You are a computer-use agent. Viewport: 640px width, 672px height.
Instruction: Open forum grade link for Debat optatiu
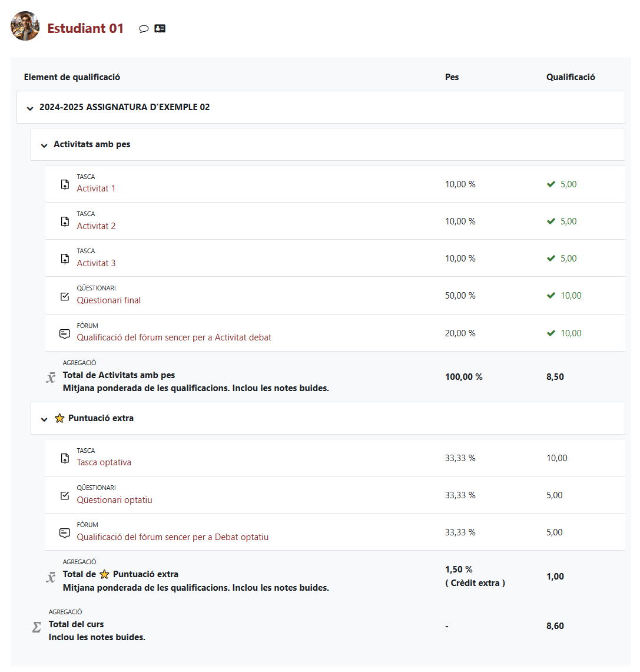pyautogui.click(x=173, y=537)
